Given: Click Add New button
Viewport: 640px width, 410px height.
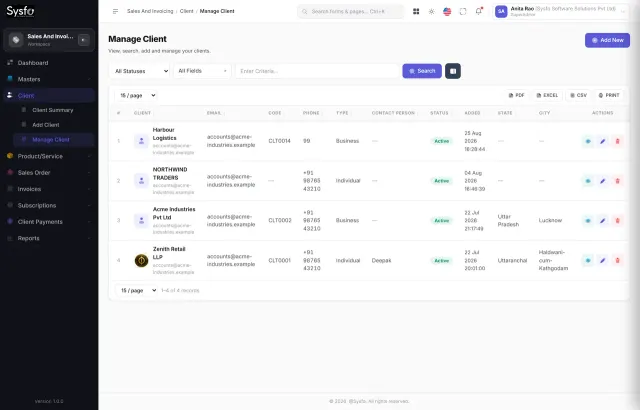Looking at the screenshot, I should [x=607, y=40].
